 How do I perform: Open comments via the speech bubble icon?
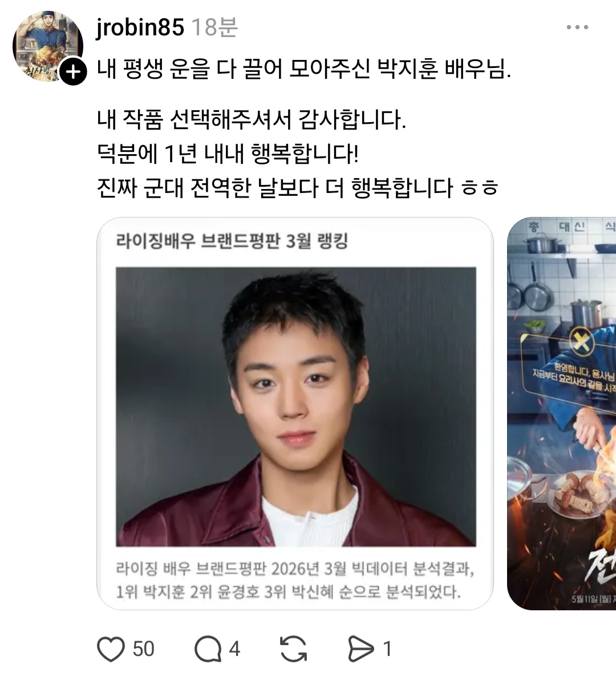(208, 649)
